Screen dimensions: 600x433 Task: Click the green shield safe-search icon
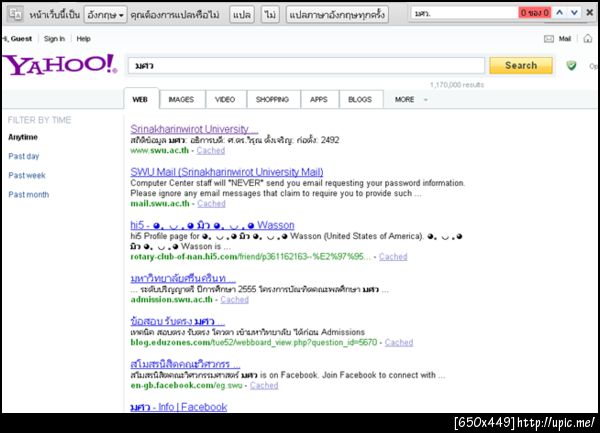[571, 65]
